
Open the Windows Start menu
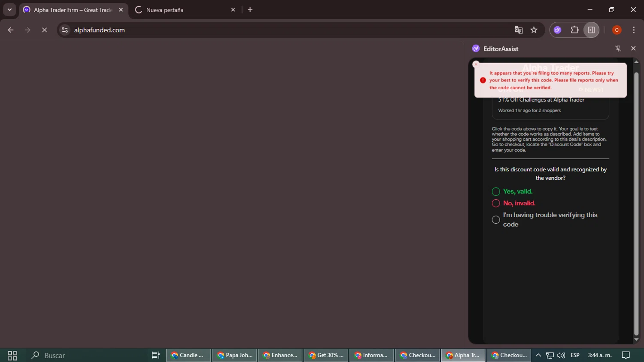tap(12, 356)
